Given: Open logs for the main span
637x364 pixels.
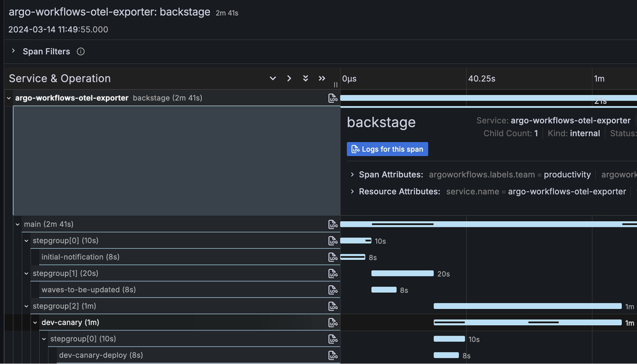Looking at the screenshot, I should pos(333,224).
